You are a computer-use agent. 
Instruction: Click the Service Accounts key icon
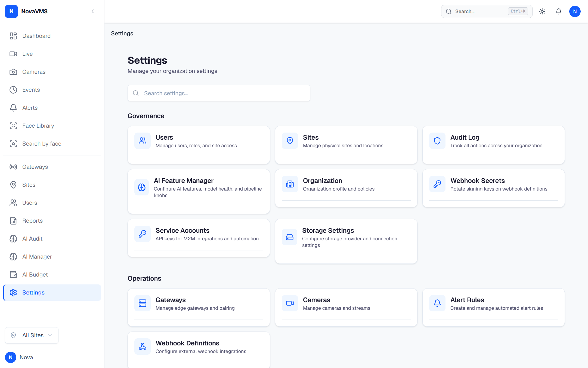tap(143, 234)
